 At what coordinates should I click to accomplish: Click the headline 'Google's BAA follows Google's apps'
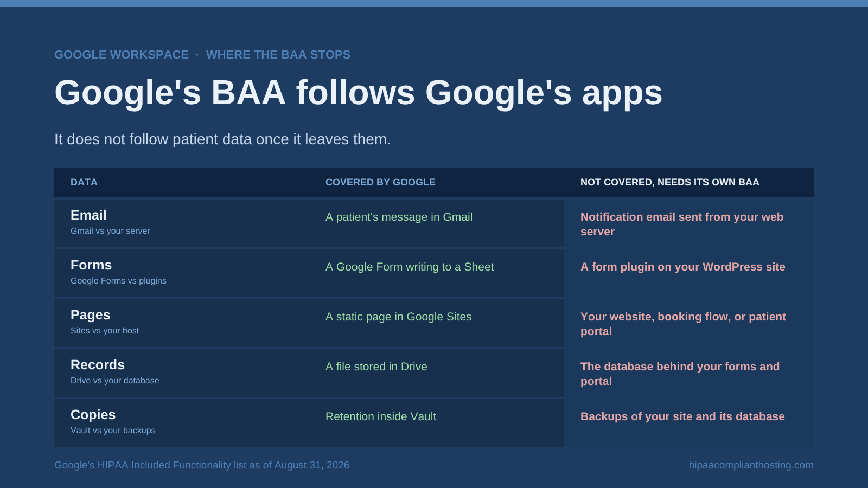[359, 92]
